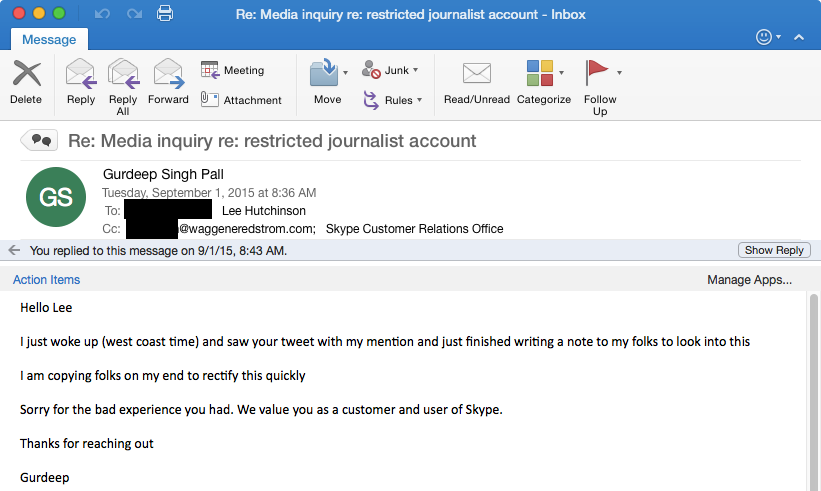Click the waggeneredstrom.com Cc address
Viewport: 821px width, 491px height.
pos(247,229)
